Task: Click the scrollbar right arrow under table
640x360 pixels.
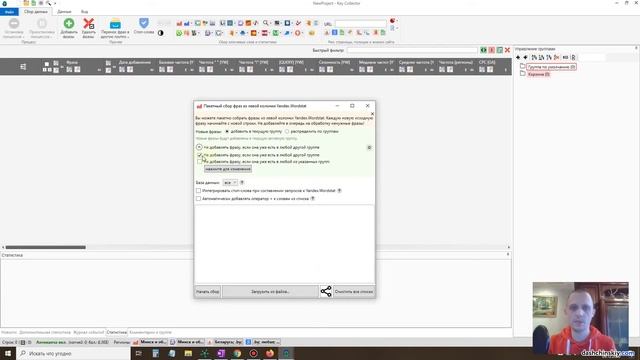Action: [x=509, y=247]
